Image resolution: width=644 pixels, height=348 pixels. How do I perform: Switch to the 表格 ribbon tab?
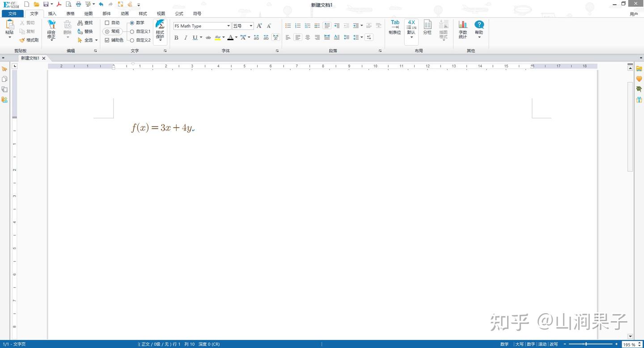pyautogui.click(x=70, y=14)
